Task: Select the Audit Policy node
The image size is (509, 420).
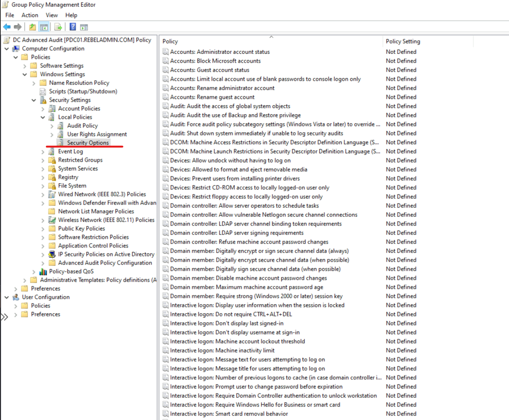Action: [82, 126]
